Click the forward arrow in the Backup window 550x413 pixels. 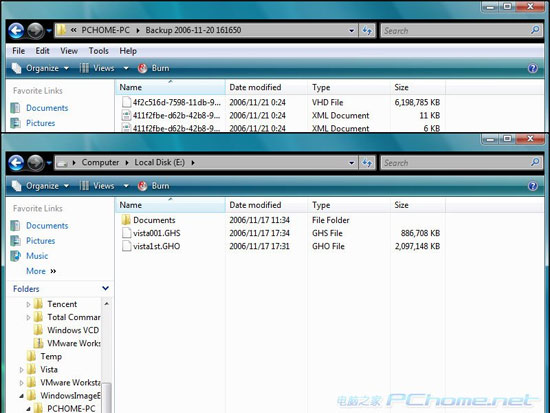click(36, 31)
